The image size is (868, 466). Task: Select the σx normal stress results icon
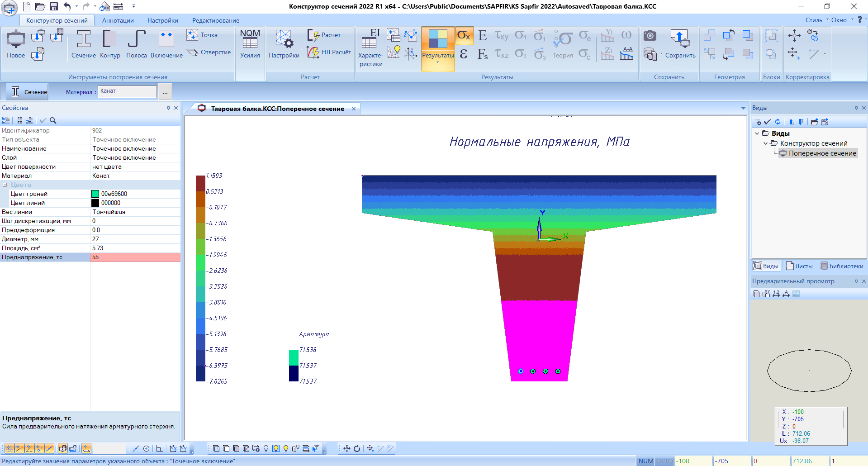tap(464, 36)
